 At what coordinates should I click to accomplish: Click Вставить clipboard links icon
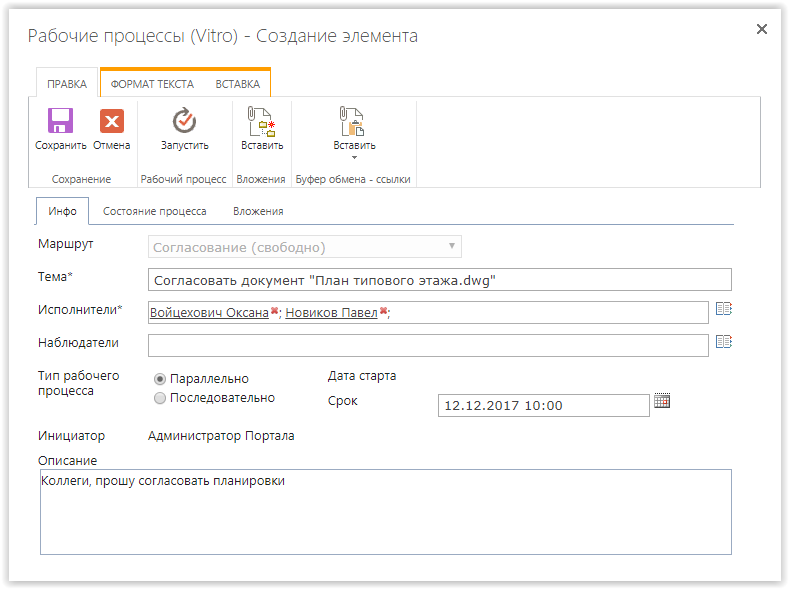point(353,121)
